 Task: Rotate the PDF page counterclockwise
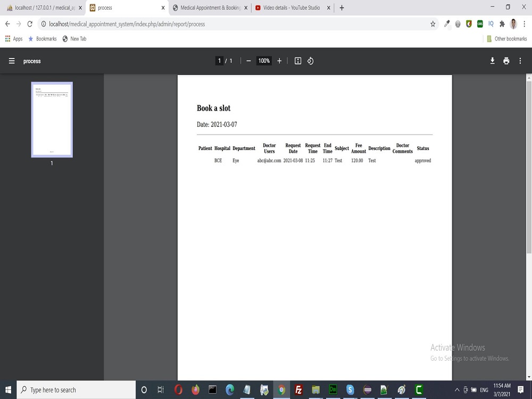click(310, 61)
